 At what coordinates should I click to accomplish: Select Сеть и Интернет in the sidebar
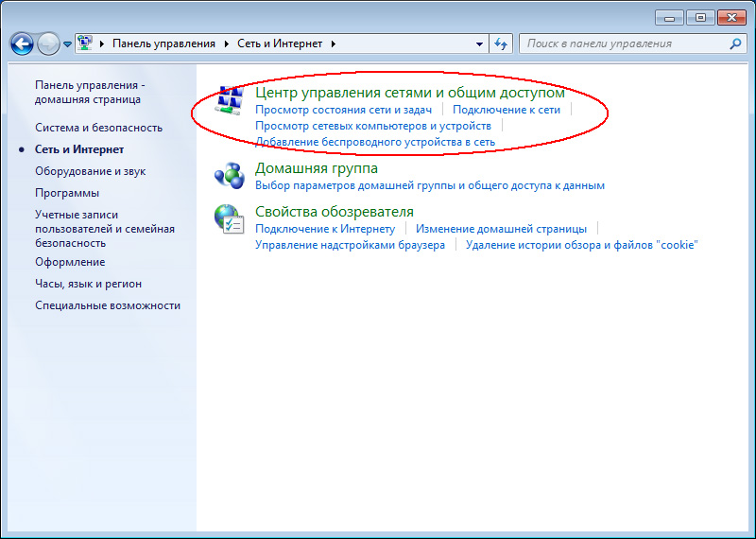pyautogui.click(x=79, y=149)
